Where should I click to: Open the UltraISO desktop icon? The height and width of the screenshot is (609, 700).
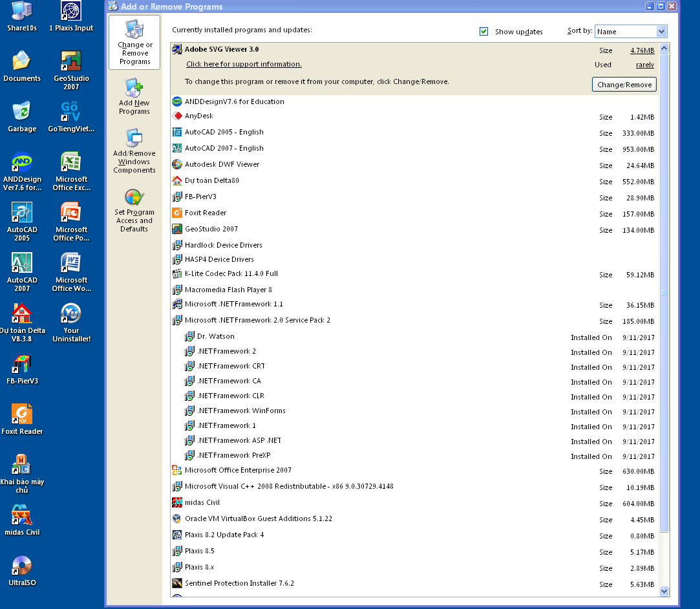22,570
